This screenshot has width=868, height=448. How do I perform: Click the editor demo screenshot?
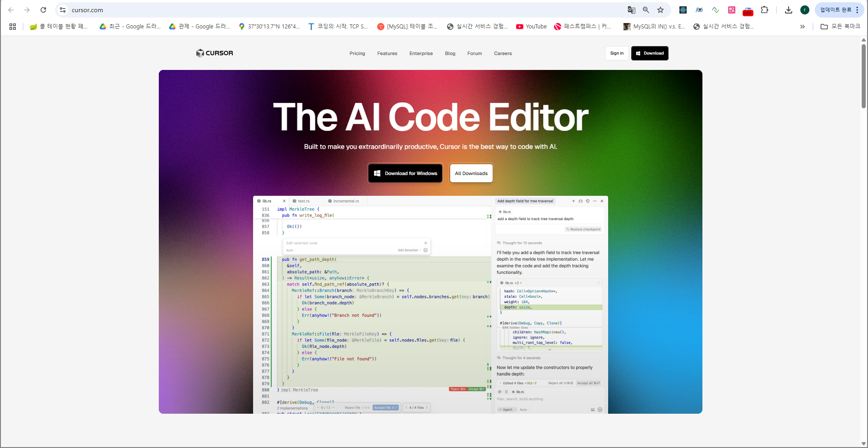[430, 305]
